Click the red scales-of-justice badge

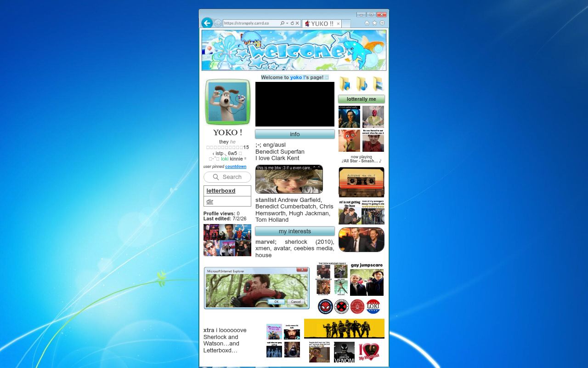point(357,306)
